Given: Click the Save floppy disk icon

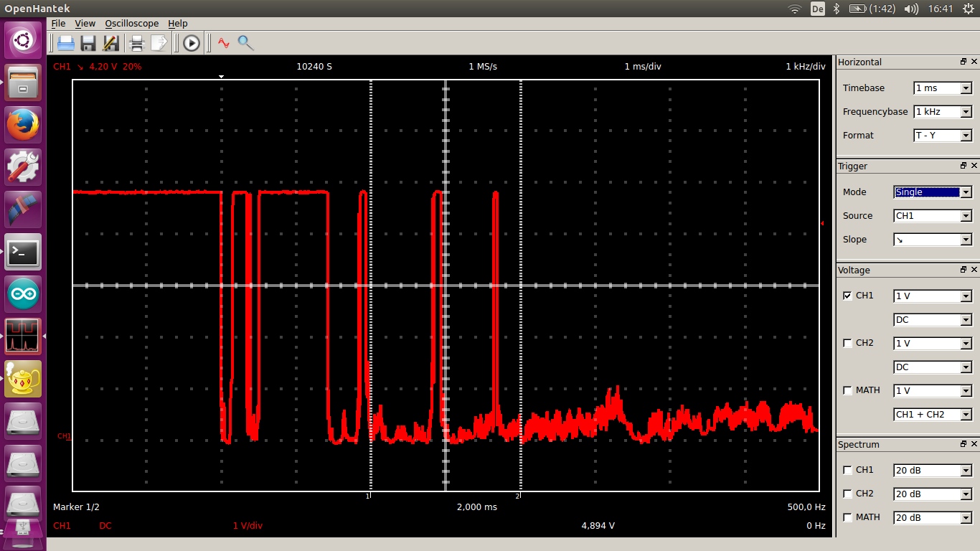Looking at the screenshot, I should (88, 43).
